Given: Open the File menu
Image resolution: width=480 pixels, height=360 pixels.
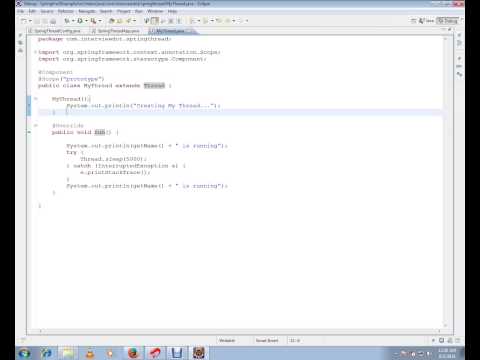Looking at the screenshot, I should [x=21, y=11].
